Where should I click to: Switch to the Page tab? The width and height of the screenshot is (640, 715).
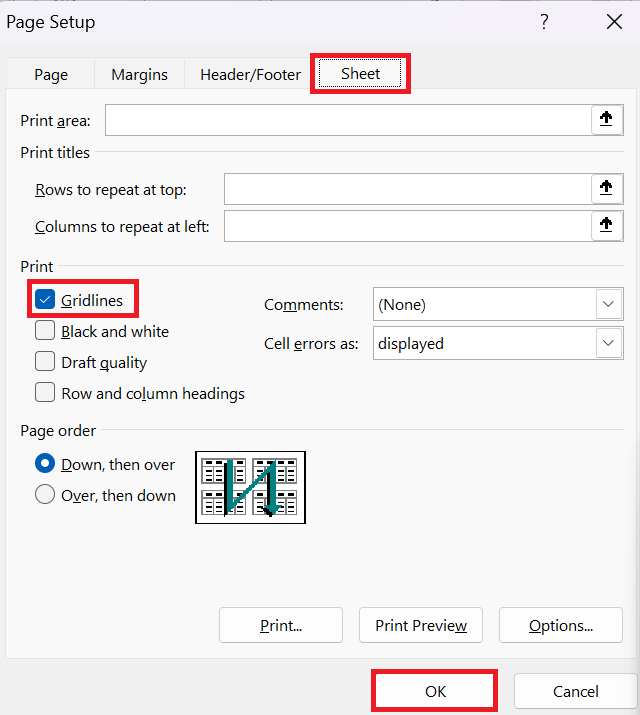(x=51, y=74)
